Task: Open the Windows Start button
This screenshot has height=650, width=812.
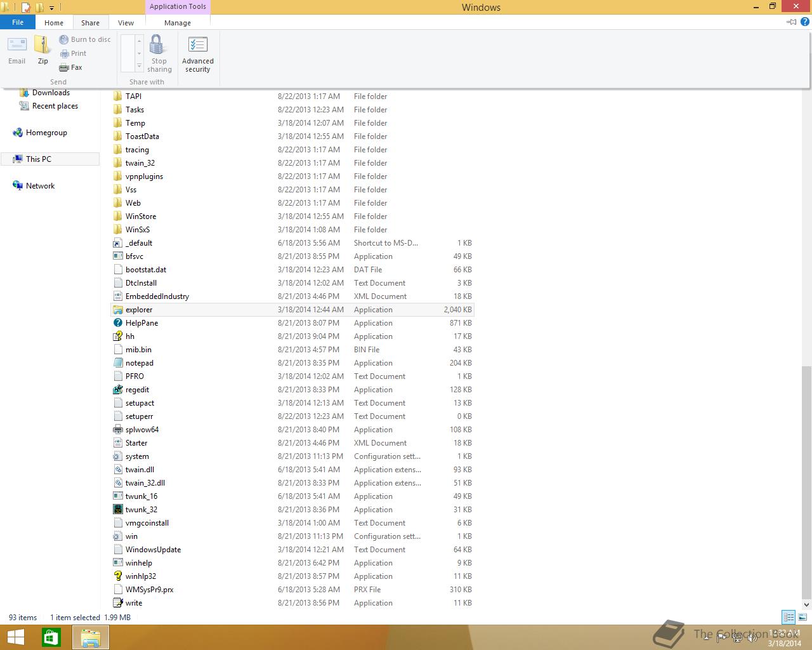Action: (16, 637)
